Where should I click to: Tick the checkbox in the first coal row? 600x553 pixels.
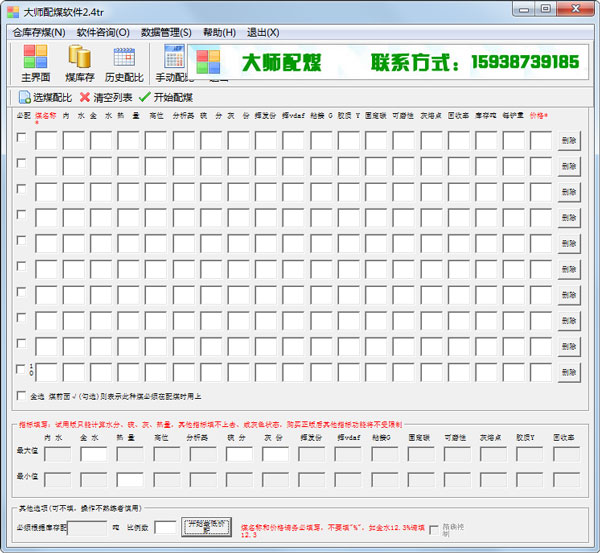22,138
